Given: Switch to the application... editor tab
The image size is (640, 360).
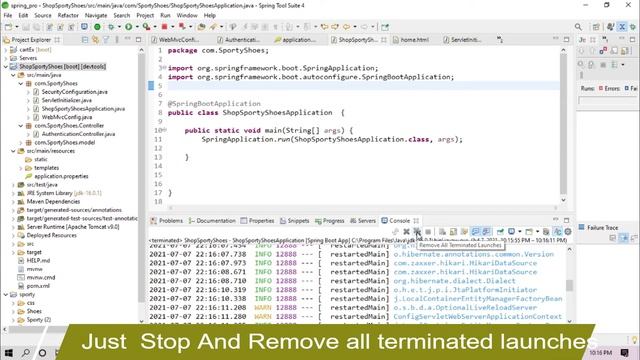Looking at the screenshot, I should pyautogui.click(x=295, y=40).
